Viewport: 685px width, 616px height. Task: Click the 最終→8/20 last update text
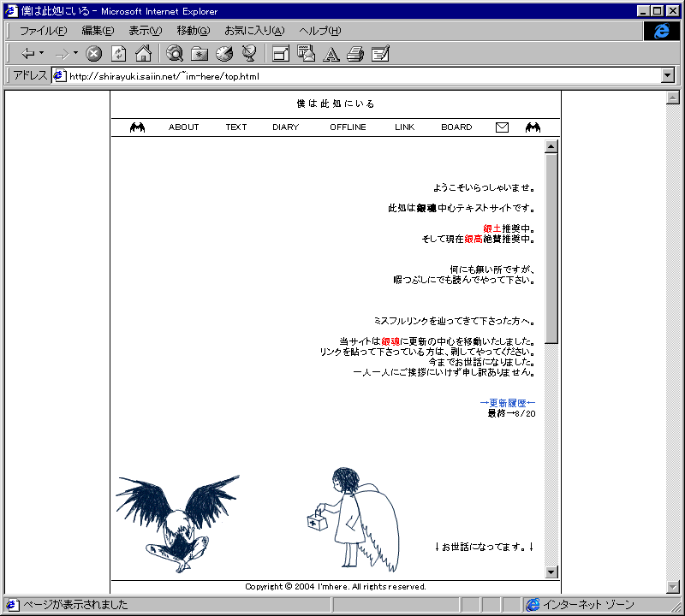[511, 413]
